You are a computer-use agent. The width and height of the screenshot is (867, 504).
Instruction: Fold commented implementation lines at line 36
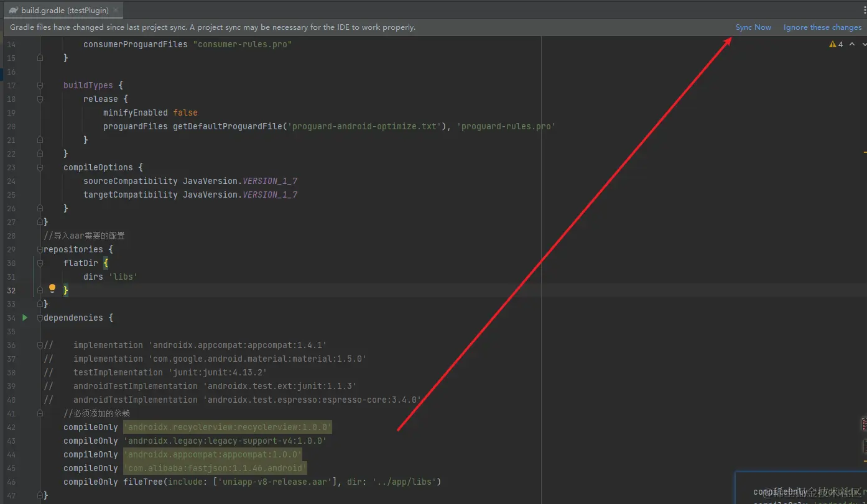click(40, 345)
